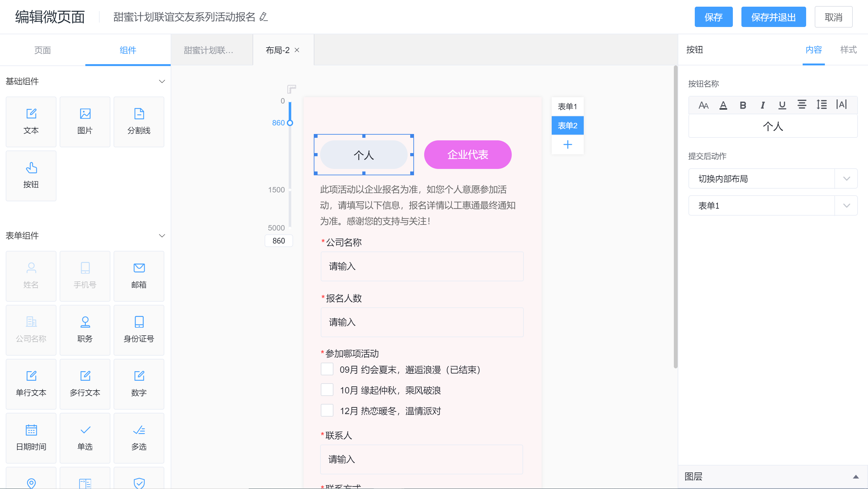Screen dimensions: 868x489
Task: Switch inner layout to 表单2
Action: 568,125
